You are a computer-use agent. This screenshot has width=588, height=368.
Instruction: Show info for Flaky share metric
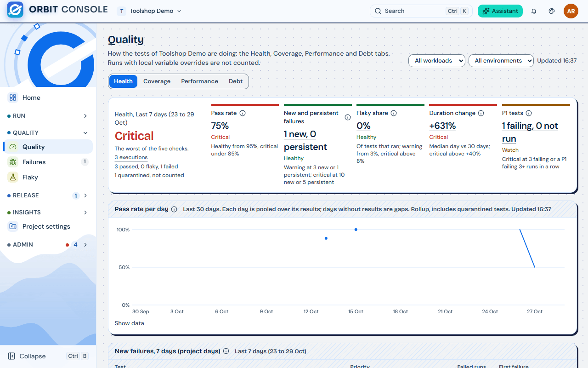394,113
